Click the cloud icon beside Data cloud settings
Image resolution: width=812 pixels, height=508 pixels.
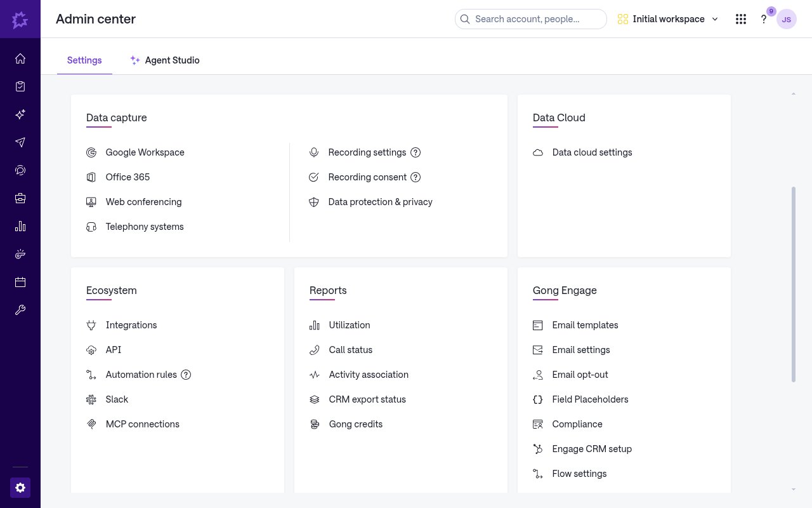click(x=538, y=152)
